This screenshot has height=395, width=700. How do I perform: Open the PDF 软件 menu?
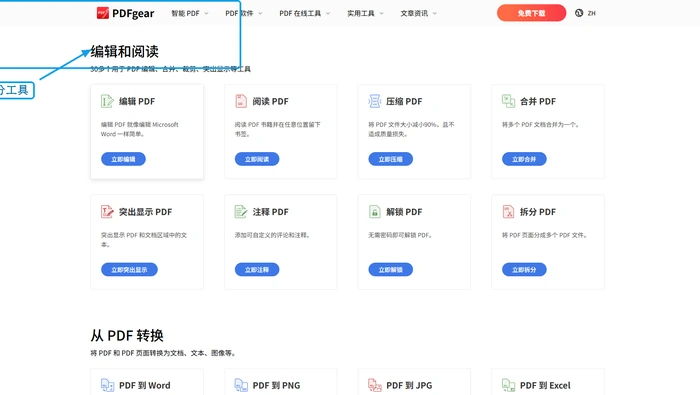244,13
